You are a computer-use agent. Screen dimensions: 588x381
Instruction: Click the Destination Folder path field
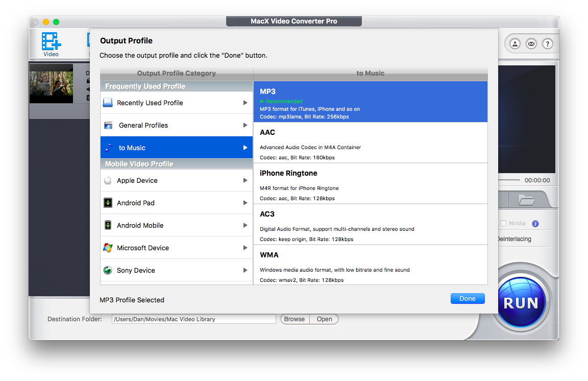(x=194, y=319)
